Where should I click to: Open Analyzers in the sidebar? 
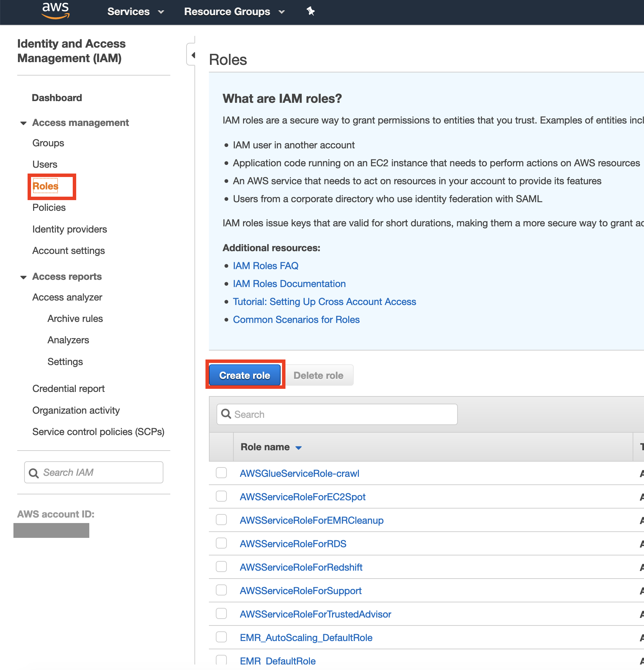pyautogui.click(x=68, y=340)
